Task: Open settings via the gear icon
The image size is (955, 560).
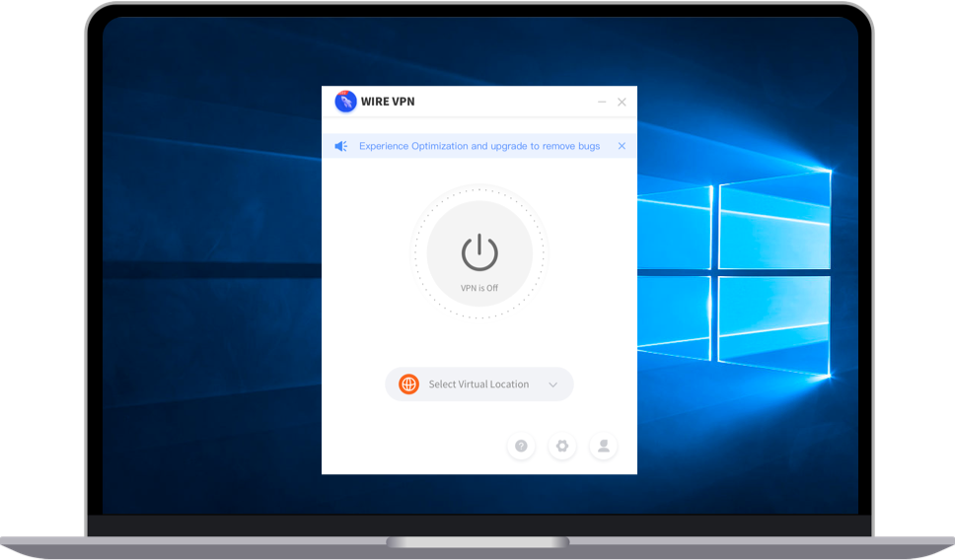Action: (562, 446)
